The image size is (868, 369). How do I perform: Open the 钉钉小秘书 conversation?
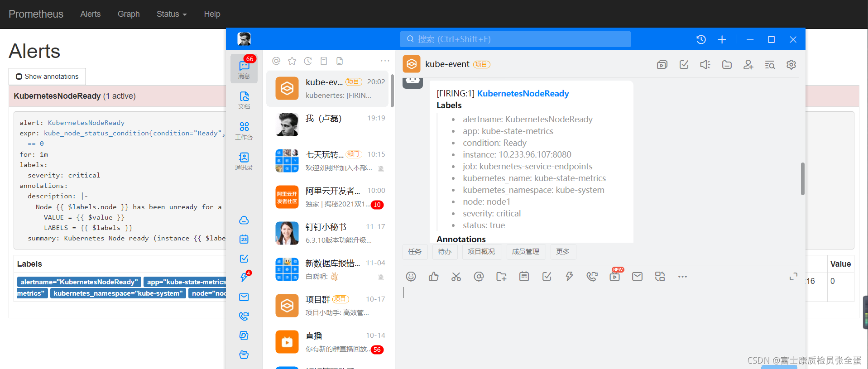point(328,233)
